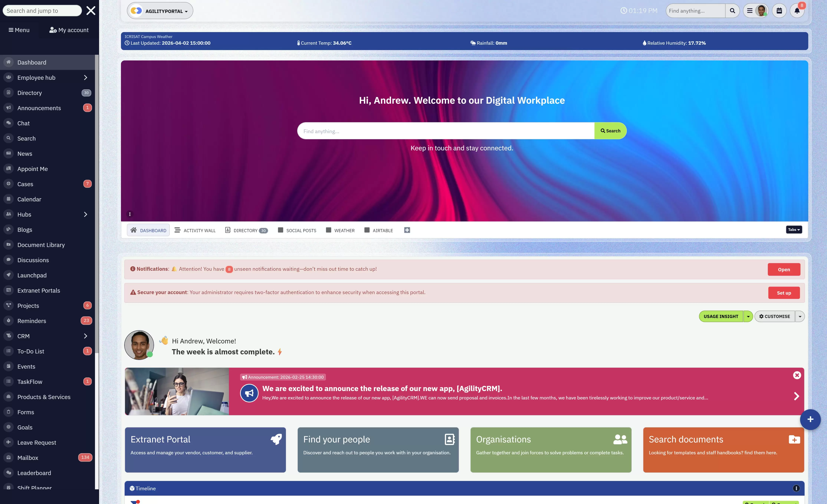Set up two-factor authentication
827x504 pixels.
[784, 293]
